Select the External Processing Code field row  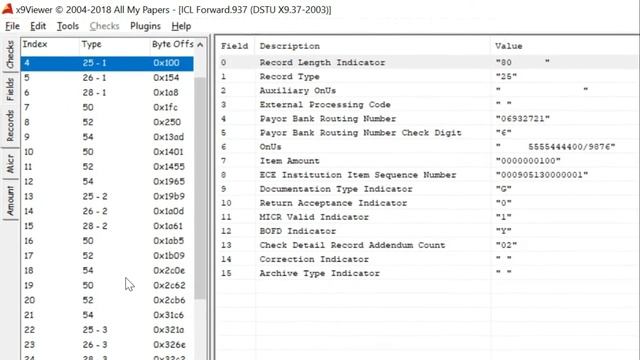[427, 104]
